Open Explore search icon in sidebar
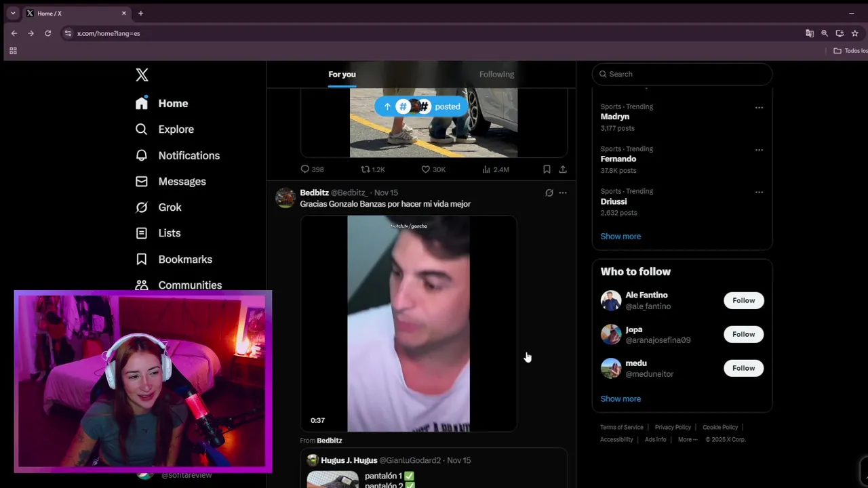The width and height of the screenshot is (868, 488). pyautogui.click(x=141, y=129)
